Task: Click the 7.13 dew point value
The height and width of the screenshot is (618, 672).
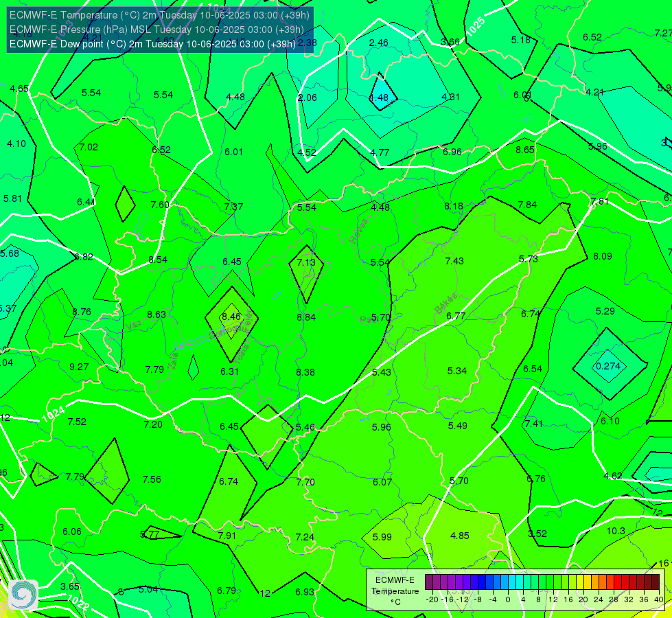Action: click(x=306, y=262)
